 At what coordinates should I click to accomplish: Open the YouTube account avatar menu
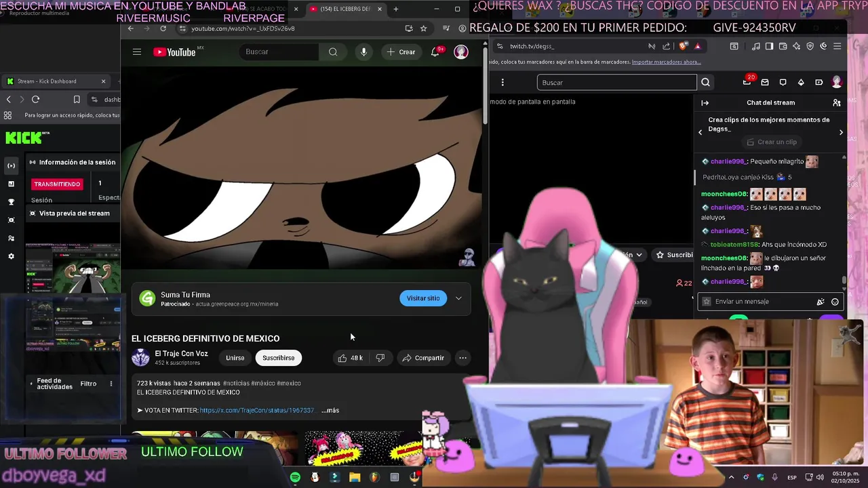(461, 52)
